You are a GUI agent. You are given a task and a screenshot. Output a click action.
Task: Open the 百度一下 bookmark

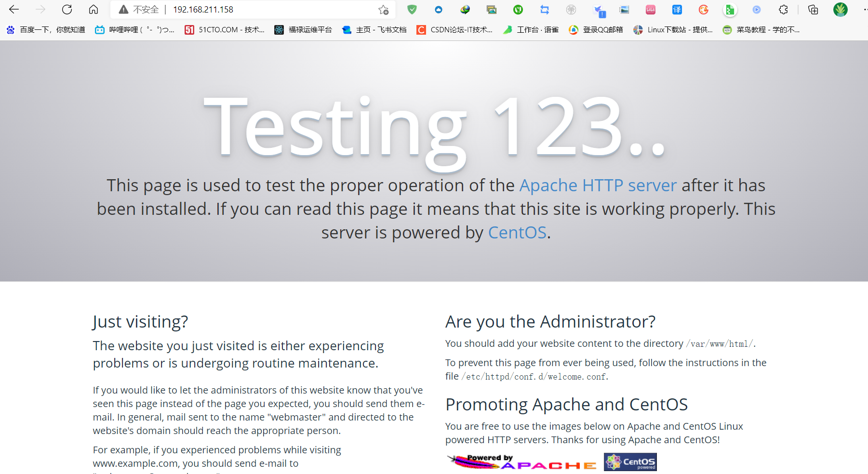coord(46,30)
